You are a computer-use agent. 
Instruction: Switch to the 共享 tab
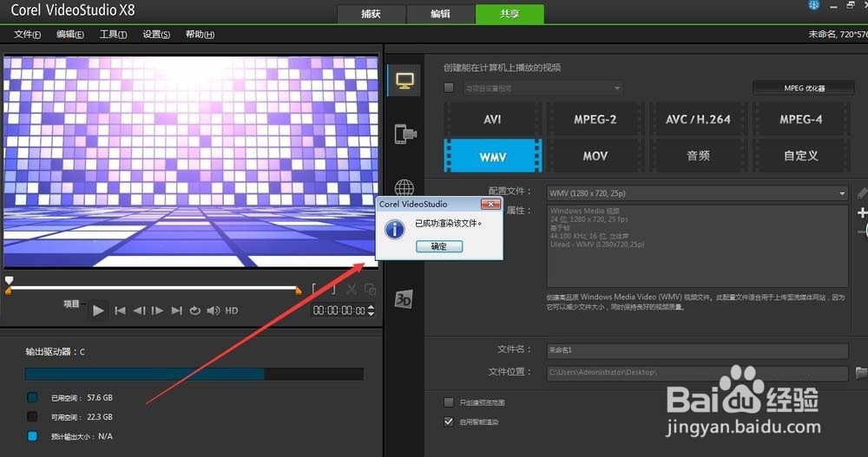510,14
